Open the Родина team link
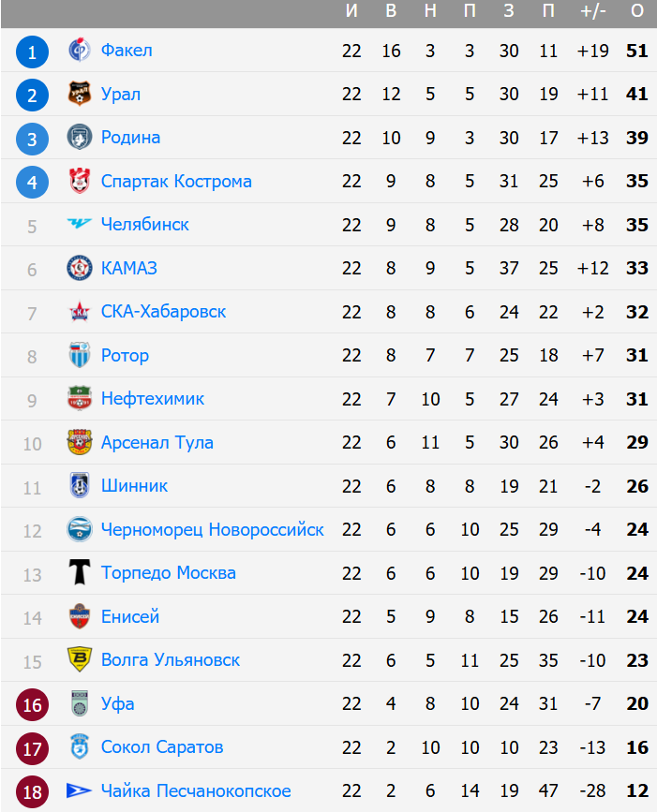The width and height of the screenshot is (657, 812). tap(130, 138)
